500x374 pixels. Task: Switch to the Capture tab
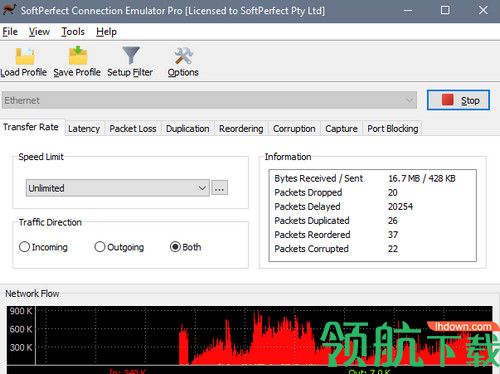[x=341, y=129]
